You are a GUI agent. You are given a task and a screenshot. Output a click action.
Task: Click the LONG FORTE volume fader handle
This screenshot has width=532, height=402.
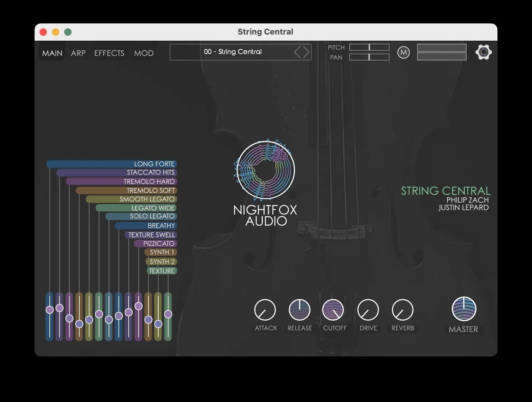[x=49, y=310]
